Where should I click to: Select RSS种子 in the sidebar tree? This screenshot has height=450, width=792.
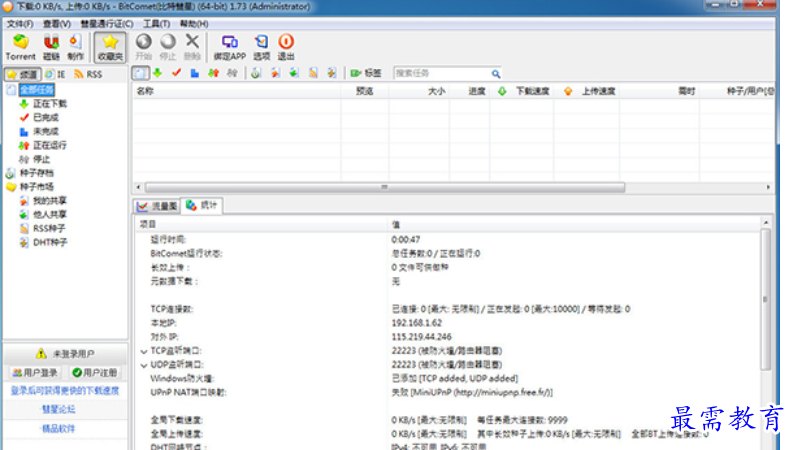pos(49,229)
